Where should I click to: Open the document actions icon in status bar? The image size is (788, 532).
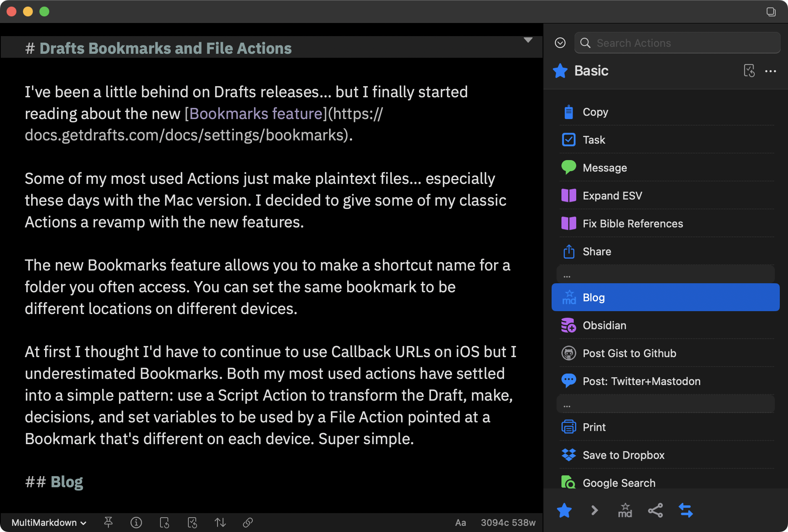tap(192, 523)
